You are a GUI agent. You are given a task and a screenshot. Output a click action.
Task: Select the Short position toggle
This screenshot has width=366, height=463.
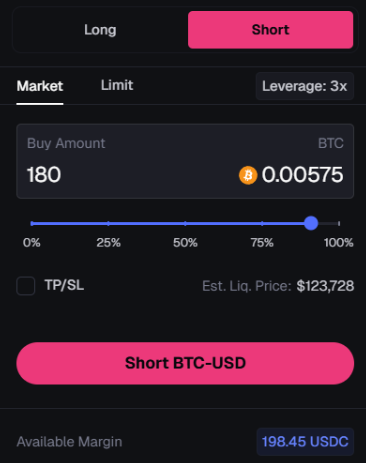(x=270, y=30)
